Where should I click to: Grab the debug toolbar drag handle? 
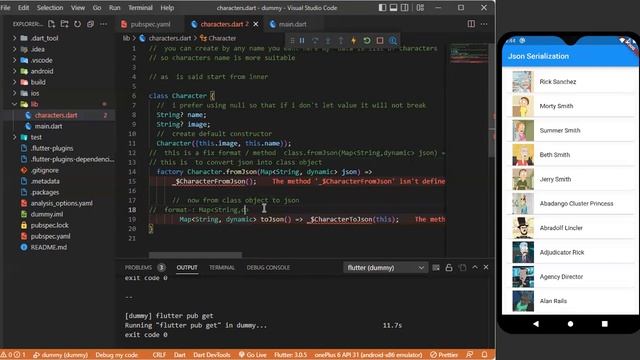pos(292,40)
